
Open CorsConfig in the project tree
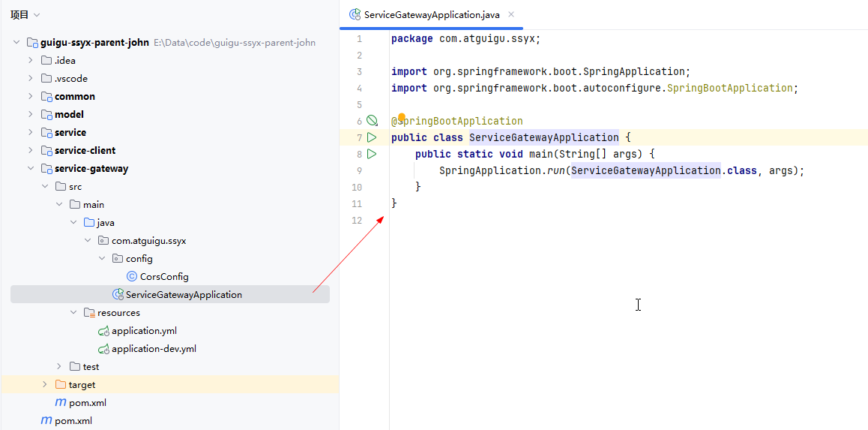point(164,276)
